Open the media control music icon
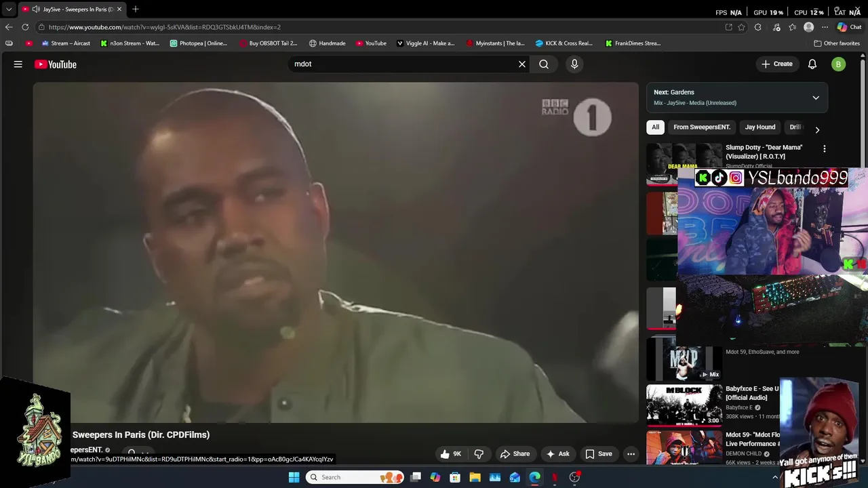Image resolution: width=868 pixels, height=488 pixels. [x=776, y=27]
